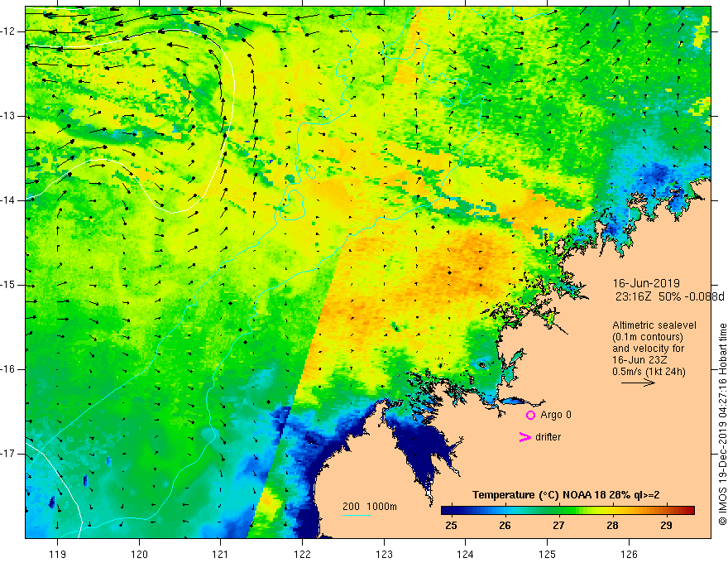Click the "drifter" legend label
The image size is (728, 563).
[x=548, y=437]
